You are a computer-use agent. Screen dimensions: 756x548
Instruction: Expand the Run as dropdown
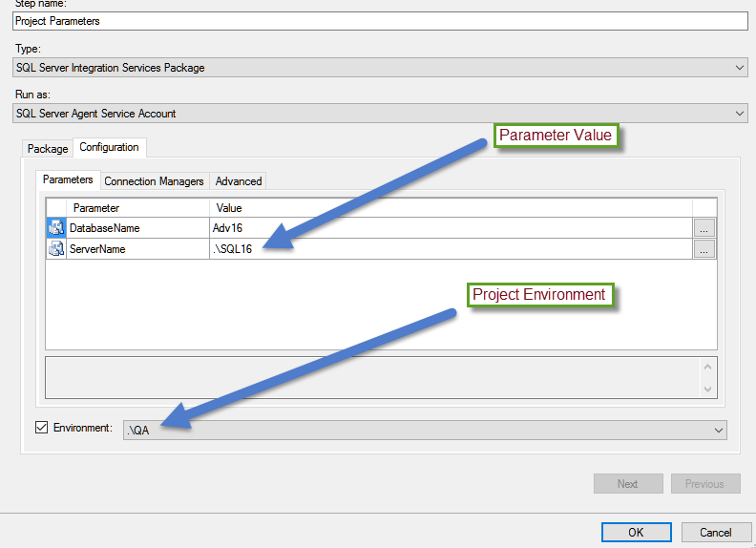pos(740,114)
